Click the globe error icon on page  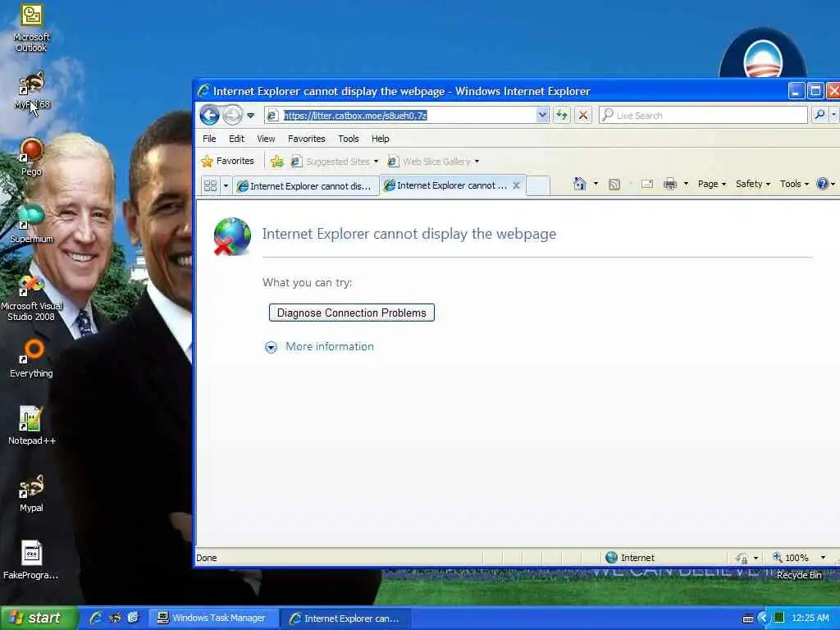(x=232, y=236)
